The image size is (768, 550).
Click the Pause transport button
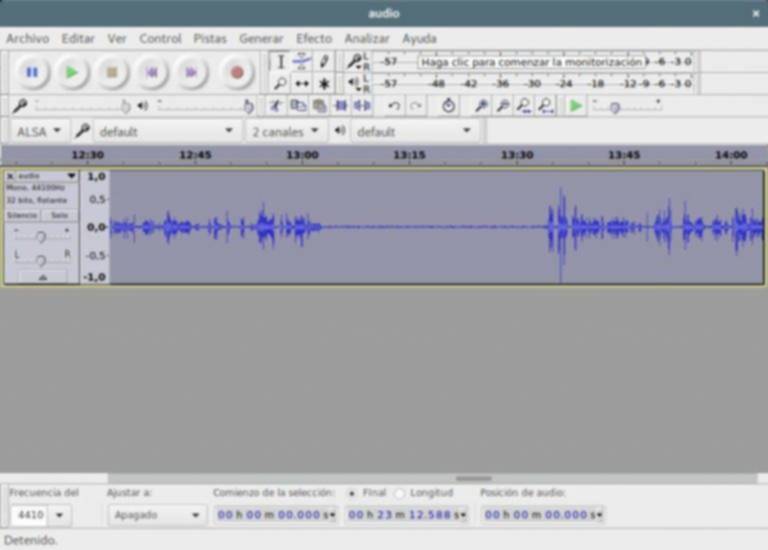(32, 72)
